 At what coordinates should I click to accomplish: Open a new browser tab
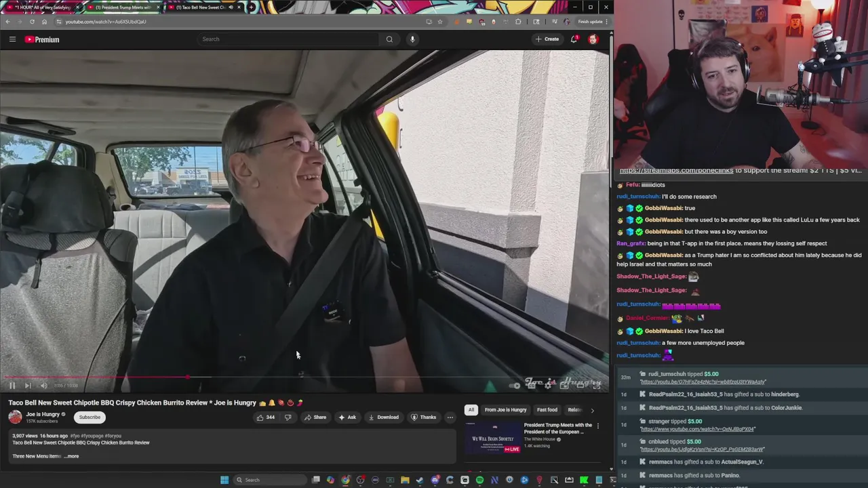point(252,7)
